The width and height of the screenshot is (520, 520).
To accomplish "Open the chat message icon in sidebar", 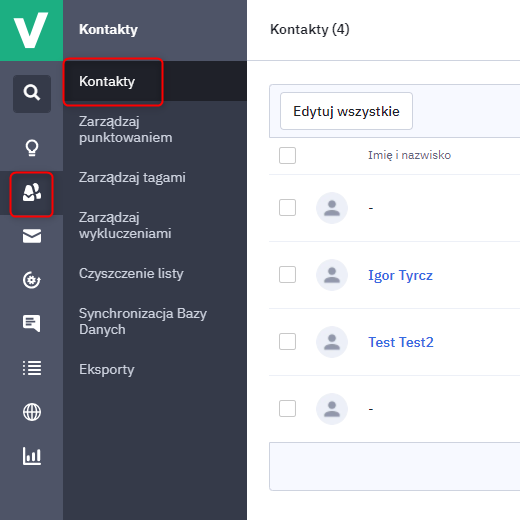I will (x=32, y=323).
